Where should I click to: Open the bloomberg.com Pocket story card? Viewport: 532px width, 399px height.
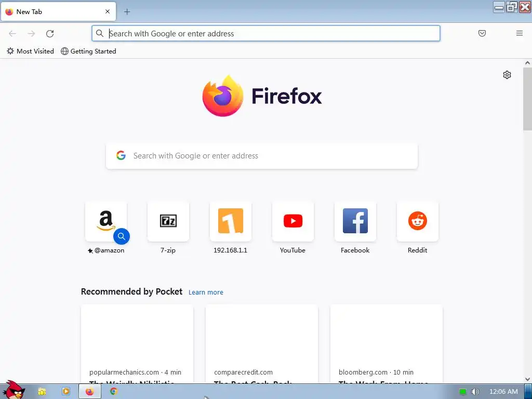386,344
